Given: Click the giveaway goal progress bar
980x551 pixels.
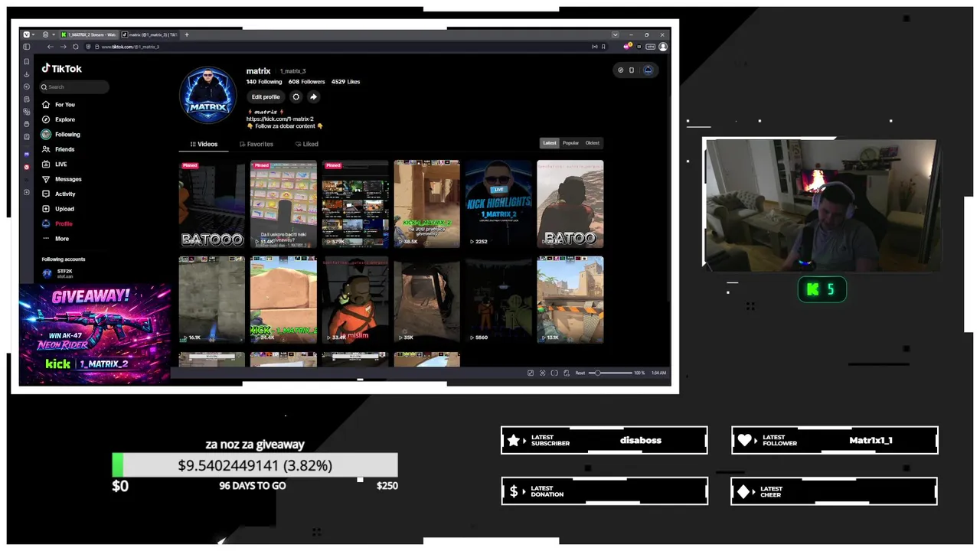Looking at the screenshot, I should 255,465.
